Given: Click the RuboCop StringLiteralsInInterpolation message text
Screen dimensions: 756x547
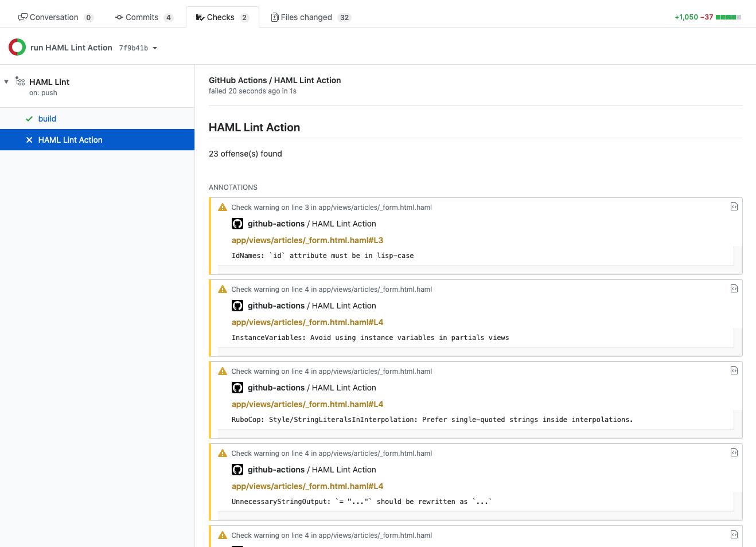Looking at the screenshot, I should click(x=432, y=420).
